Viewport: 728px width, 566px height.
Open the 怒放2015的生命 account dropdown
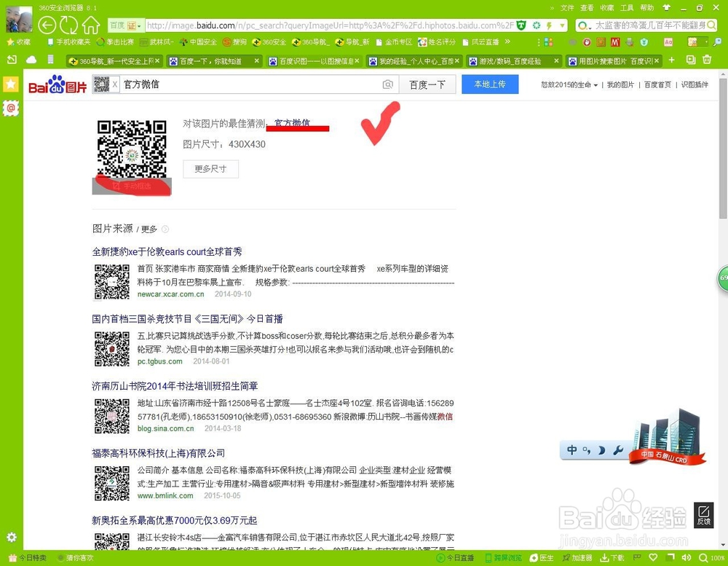tap(569, 84)
